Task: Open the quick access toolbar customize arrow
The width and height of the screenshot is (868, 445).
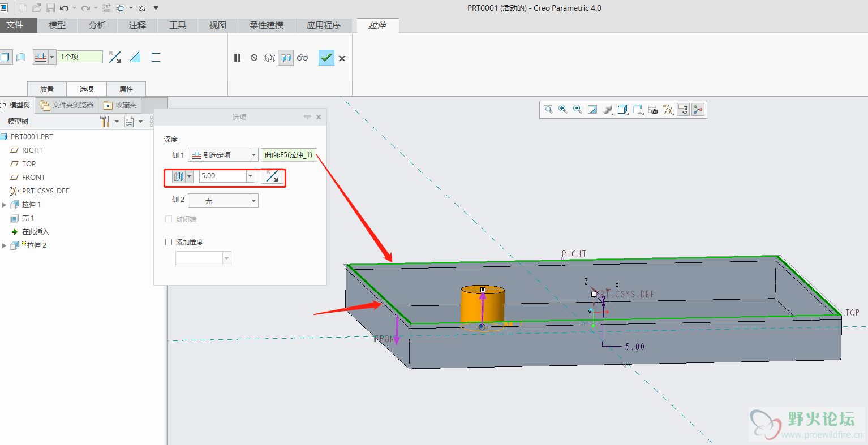Action: pos(156,8)
